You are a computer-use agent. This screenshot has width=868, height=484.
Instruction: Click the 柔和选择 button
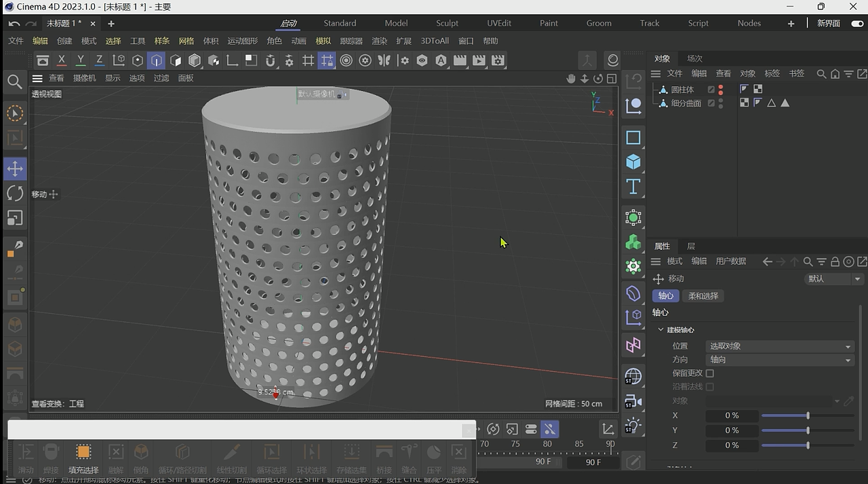[x=703, y=296]
